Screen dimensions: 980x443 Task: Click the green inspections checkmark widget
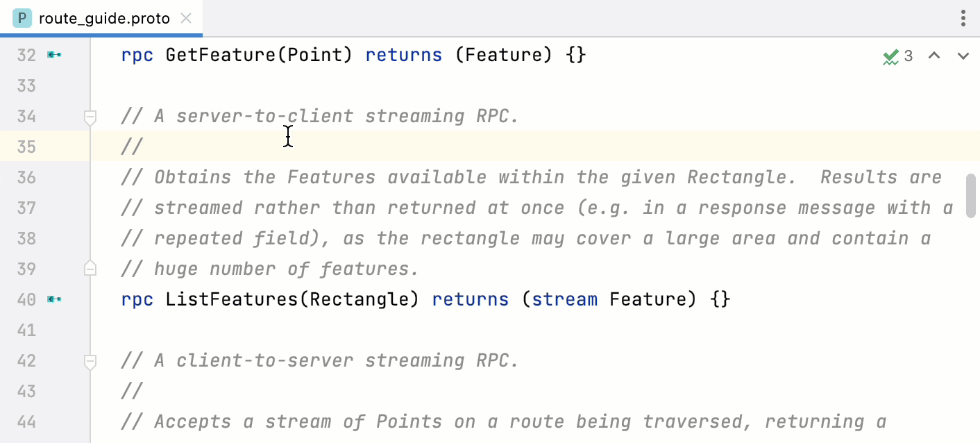click(x=892, y=55)
